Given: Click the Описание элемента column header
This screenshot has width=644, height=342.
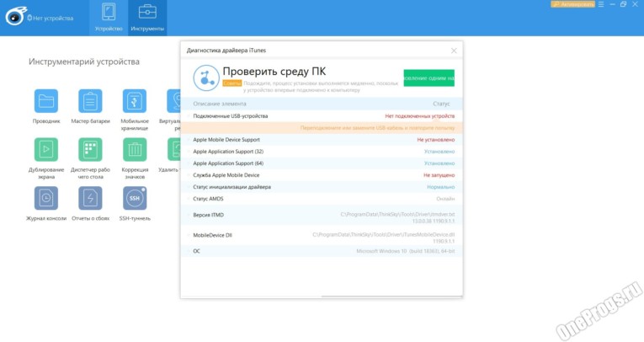Looking at the screenshot, I should click(x=220, y=104).
